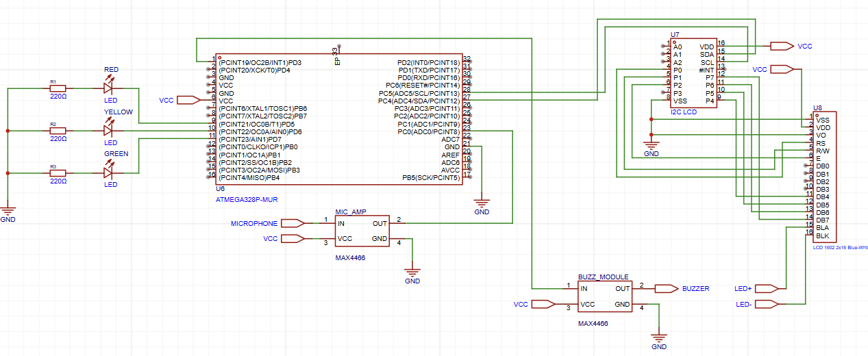
Task: Click the #INT pin label on U7
Action: point(707,70)
